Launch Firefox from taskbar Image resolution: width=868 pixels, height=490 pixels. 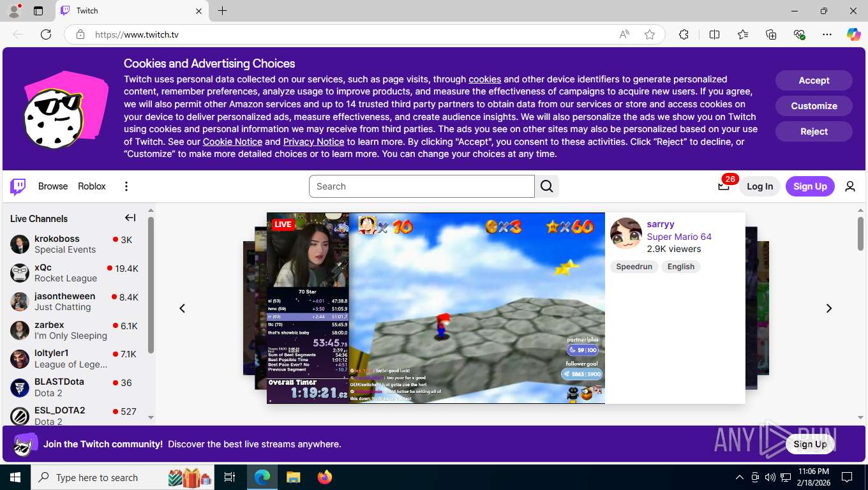(x=325, y=477)
